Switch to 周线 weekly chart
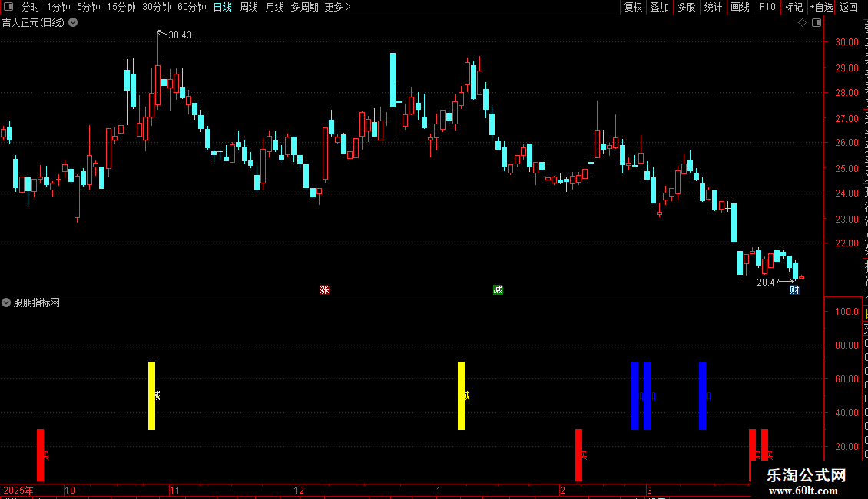 [x=249, y=7]
